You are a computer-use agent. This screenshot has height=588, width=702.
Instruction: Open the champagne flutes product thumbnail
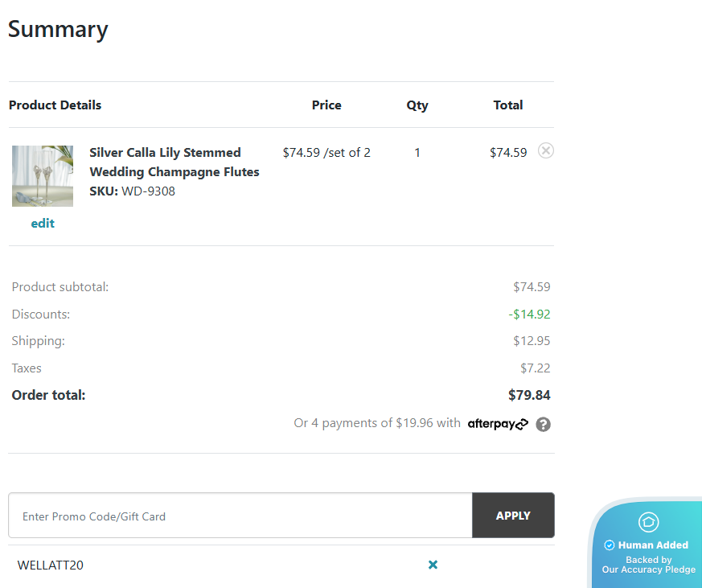43,176
